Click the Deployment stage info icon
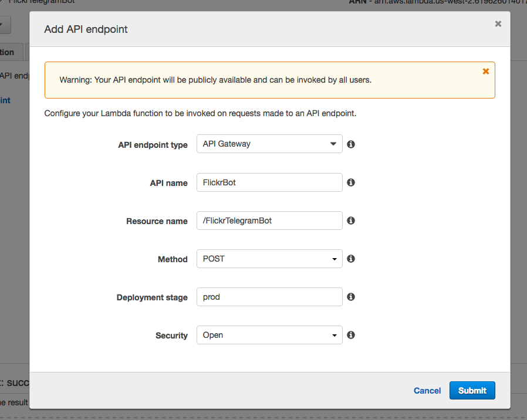527x420 pixels. point(350,297)
